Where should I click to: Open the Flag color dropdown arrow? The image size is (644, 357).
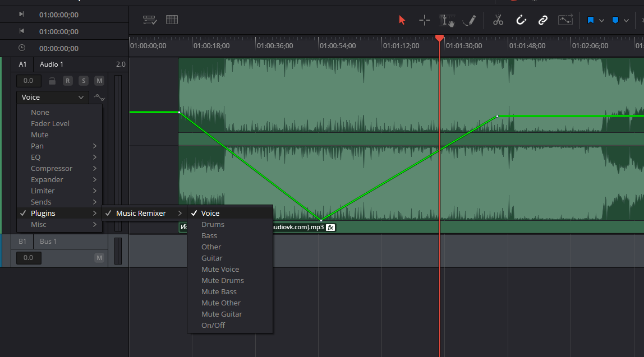click(x=601, y=21)
